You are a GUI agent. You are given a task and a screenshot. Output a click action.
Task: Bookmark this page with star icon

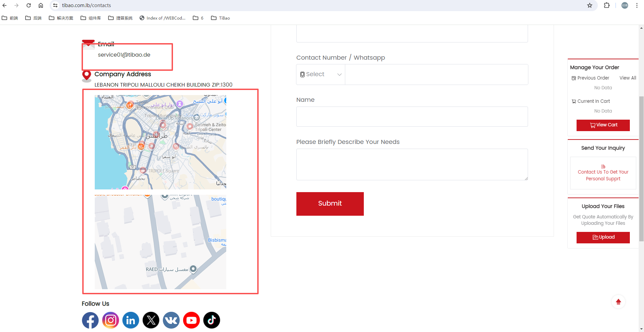point(589,5)
